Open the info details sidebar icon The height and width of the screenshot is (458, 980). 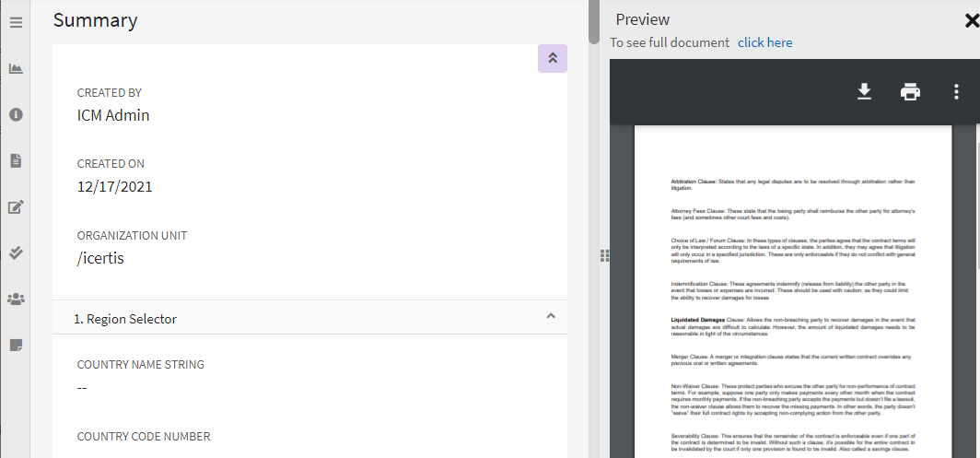(16, 114)
